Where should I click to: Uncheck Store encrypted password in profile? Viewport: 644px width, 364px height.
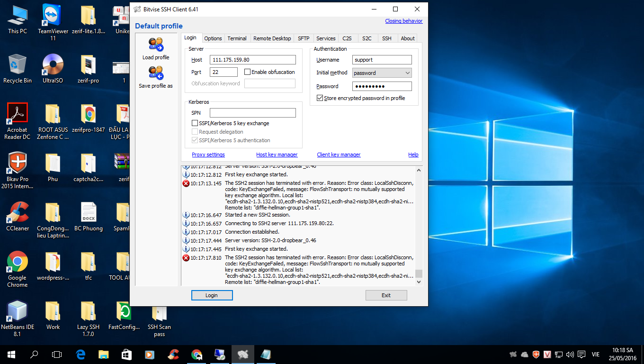pos(320,98)
